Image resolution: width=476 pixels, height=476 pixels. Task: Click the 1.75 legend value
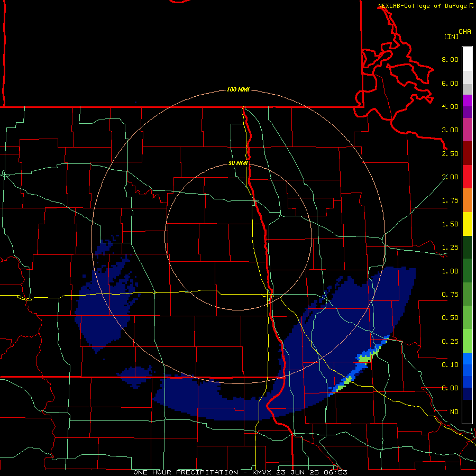[450, 200]
